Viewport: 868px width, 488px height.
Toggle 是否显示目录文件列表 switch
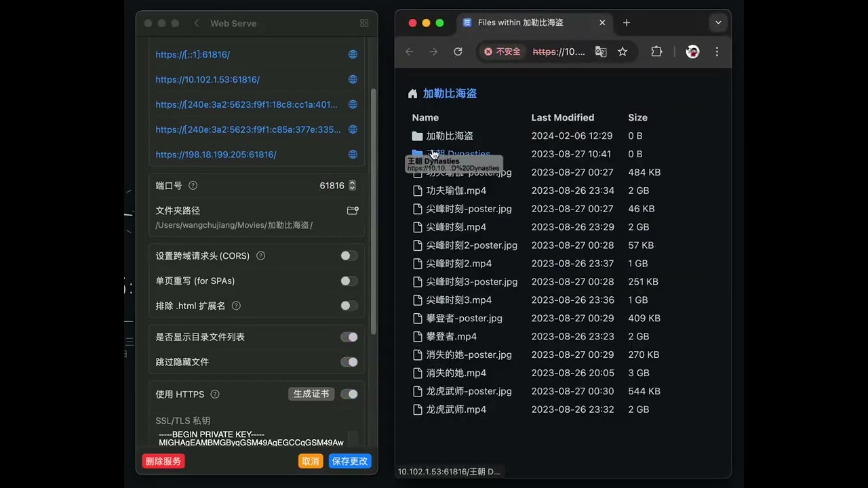coord(349,337)
